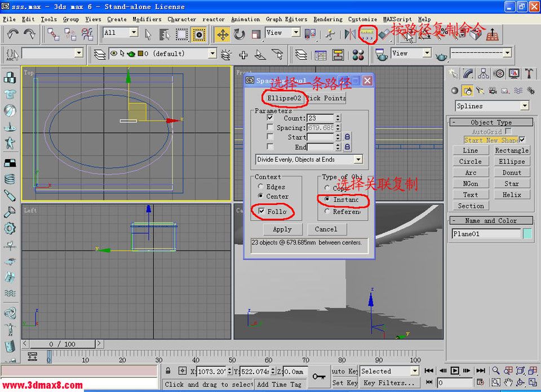Open the Select by Name tool

(165, 34)
